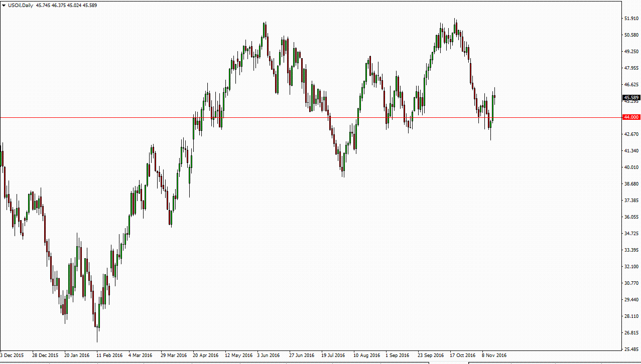Click the 17 Oct 2016 date label
Screen dimensions: 641x364
click(463, 355)
